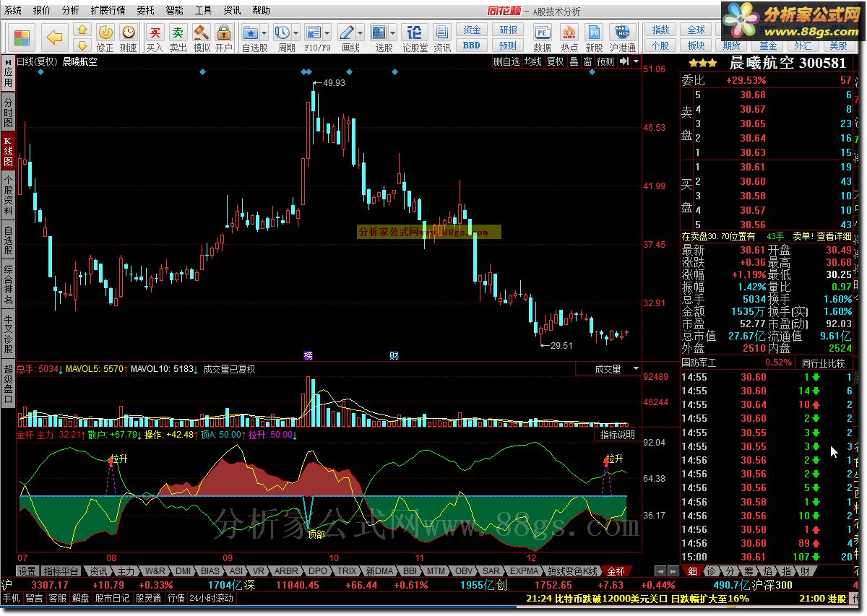
Task: Click 删自选 to remove from watchlist
Action: (506, 61)
